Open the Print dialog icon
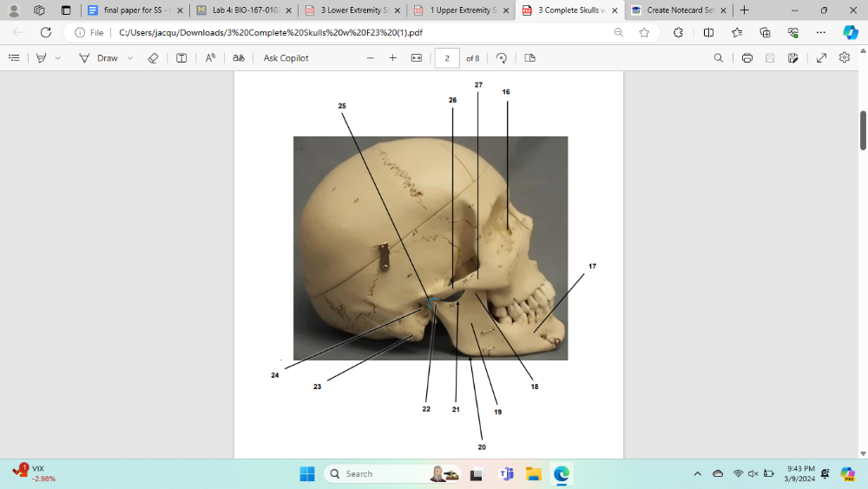Viewport: 868px width, 489px height. (747, 58)
